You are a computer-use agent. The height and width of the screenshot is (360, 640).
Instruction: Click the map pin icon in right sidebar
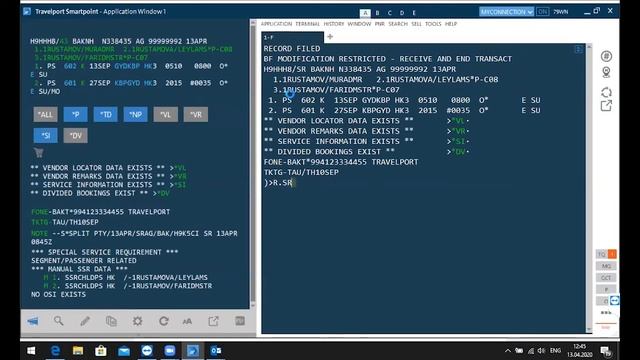(606, 73)
